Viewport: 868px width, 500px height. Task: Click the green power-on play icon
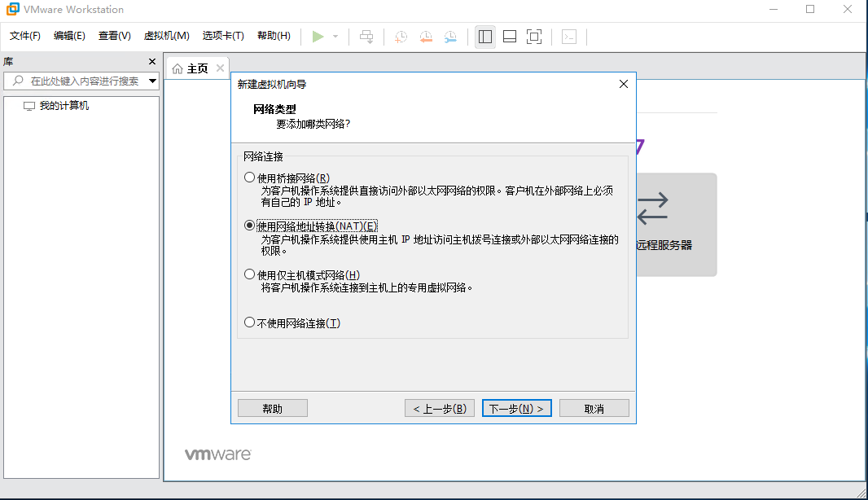[x=318, y=37]
